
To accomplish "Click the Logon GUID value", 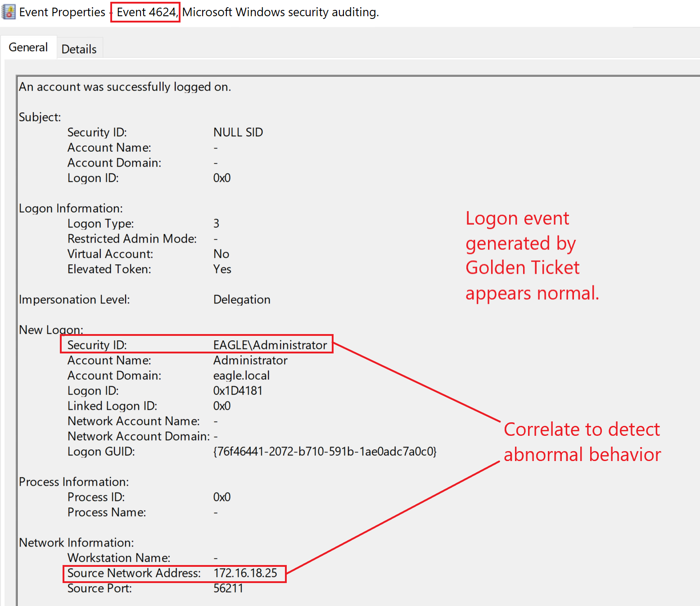I will coord(325,452).
